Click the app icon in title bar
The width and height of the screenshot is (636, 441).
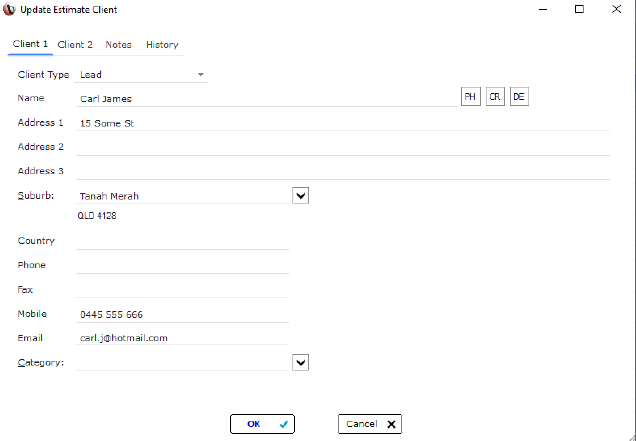[x=9, y=9]
